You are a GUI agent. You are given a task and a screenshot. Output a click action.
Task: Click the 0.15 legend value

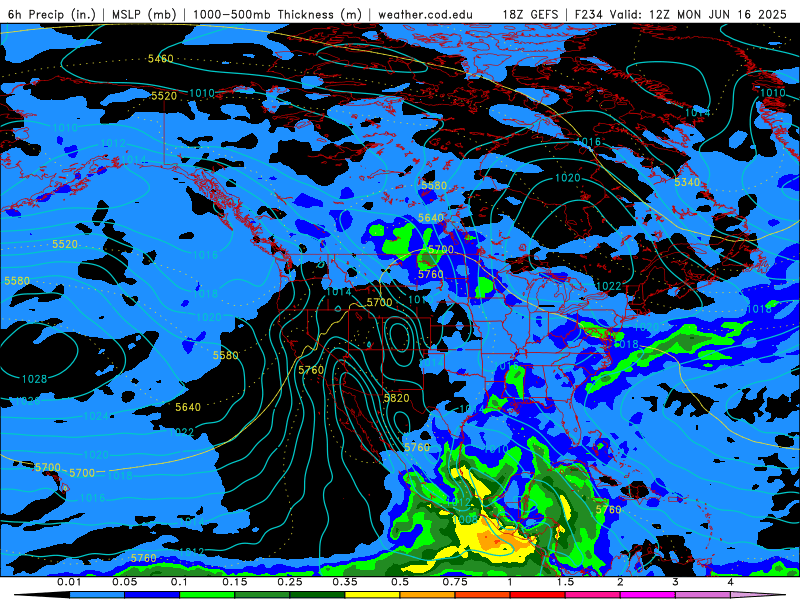coord(235,582)
